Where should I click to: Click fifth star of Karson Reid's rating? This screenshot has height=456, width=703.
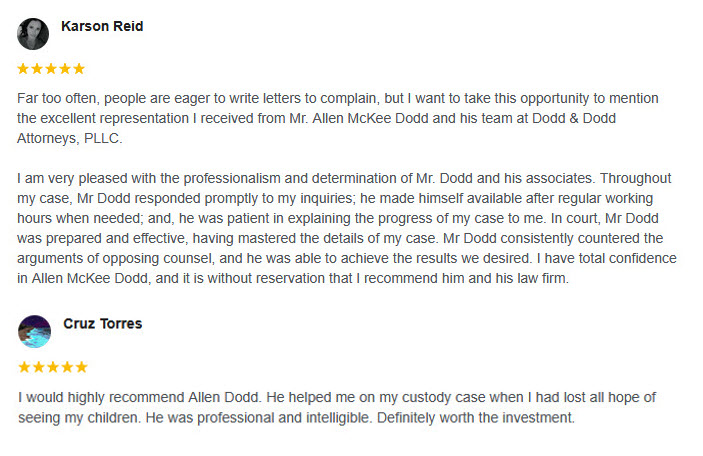pos(79,69)
